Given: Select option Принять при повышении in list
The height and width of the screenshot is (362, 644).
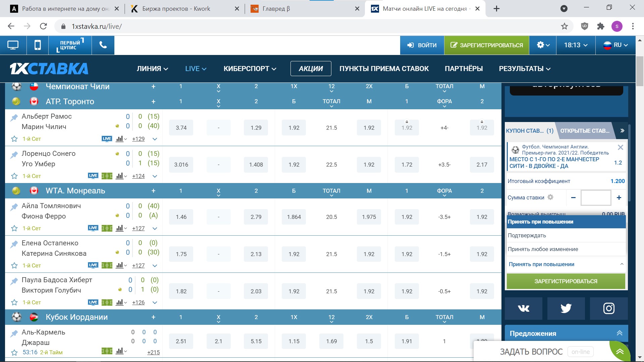Looking at the screenshot, I should [566, 222].
